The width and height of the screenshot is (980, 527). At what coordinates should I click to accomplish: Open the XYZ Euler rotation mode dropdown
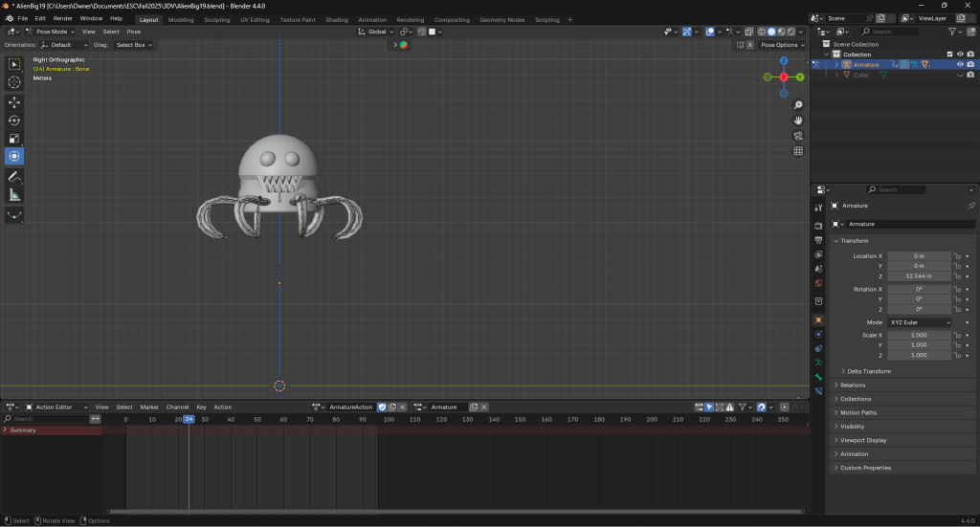click(x=921, y=322)
